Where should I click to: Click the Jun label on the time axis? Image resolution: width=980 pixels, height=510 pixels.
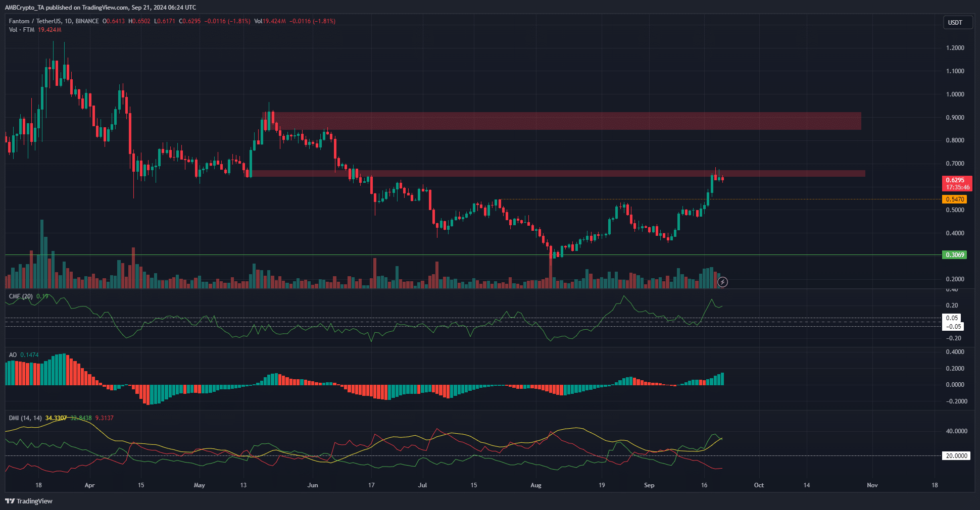coord(313,485)
